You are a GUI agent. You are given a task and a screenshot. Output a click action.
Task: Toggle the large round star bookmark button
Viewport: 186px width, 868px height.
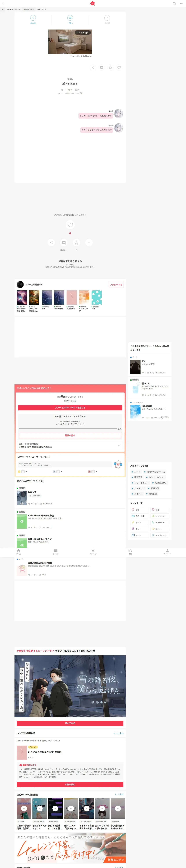point(76,243)
